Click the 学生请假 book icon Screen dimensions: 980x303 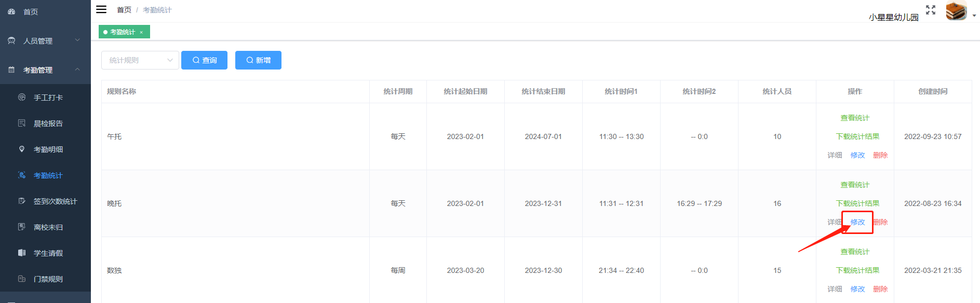click(x=21, y=253)
